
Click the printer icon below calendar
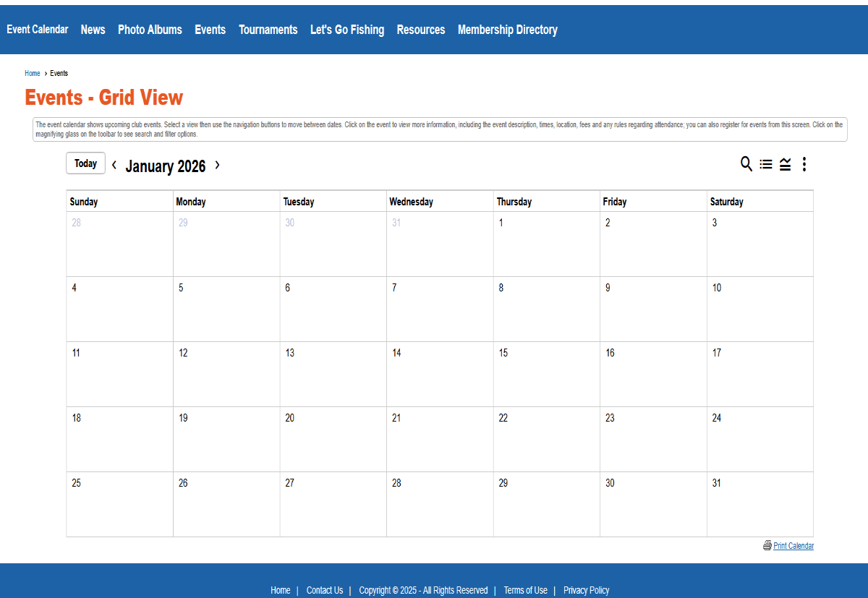(767, 545)
